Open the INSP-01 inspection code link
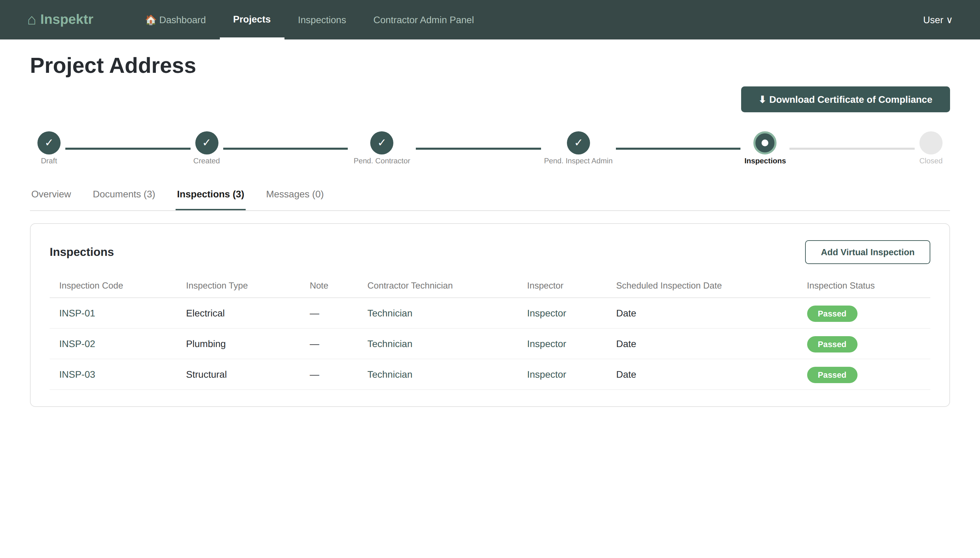980x558 pixels. [x=77, y=313]
